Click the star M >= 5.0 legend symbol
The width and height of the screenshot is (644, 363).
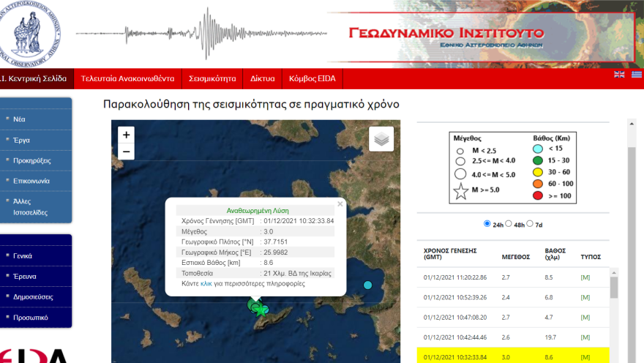tap(461, 191)
